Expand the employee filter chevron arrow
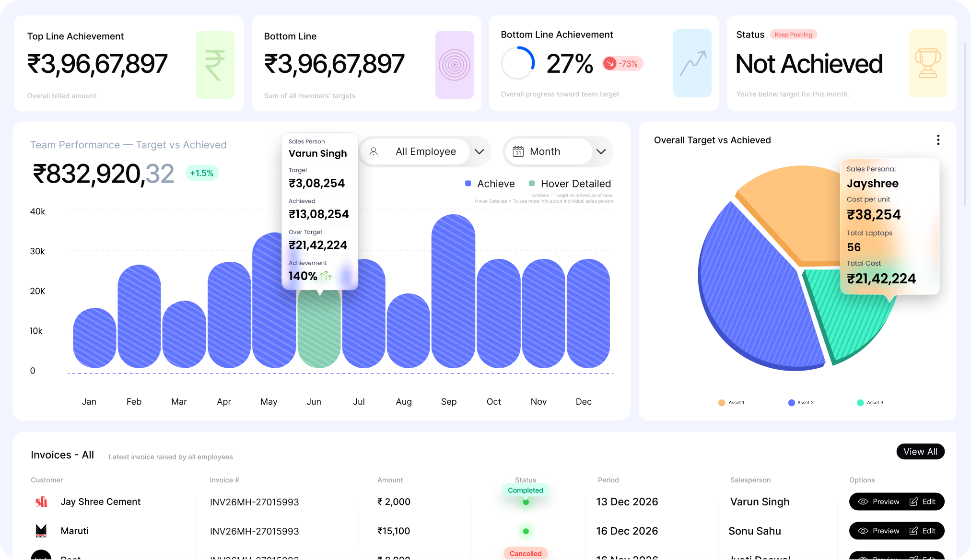Screen dimensions: 971x560 tap(479, 152)
